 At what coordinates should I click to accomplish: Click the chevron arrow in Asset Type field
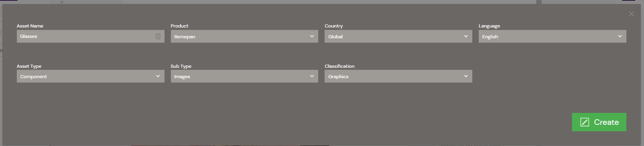point(158,76)
